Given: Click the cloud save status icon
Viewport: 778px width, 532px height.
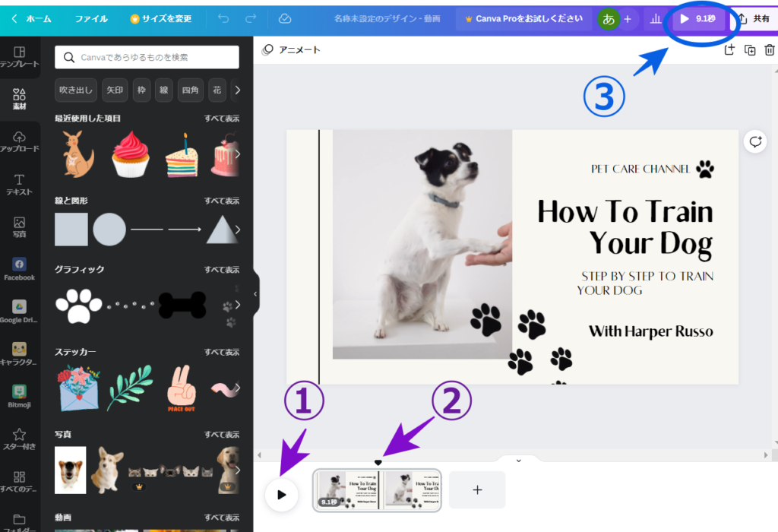Looking at the screenshot, I should pyautogui.click(x=285, y=19).
